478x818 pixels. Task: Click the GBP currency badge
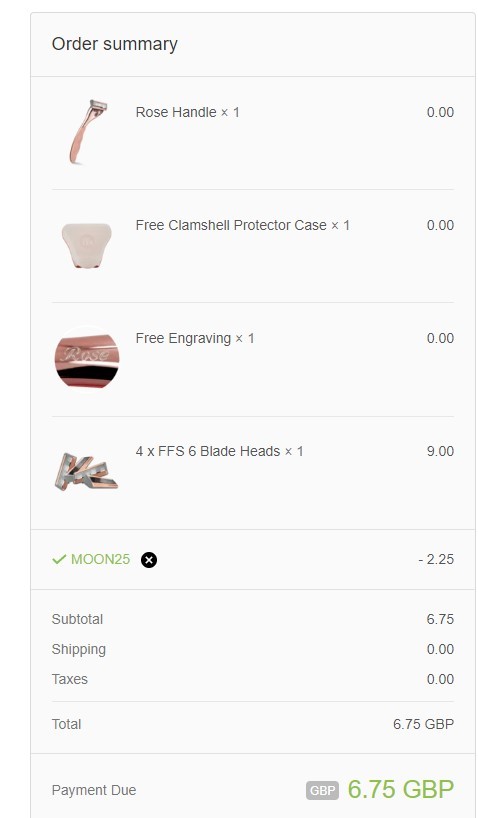322,790
